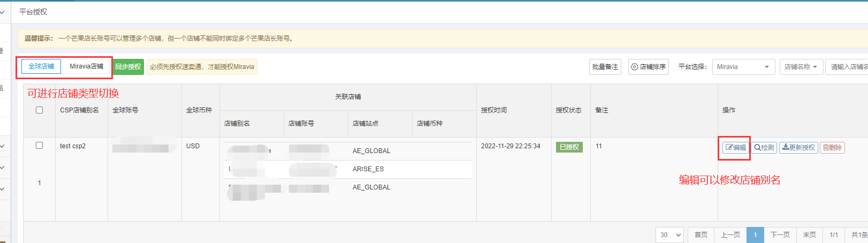Switch to the 全球店铺 tab
The width and height of the screenshot is (868, 243).
pyautogui.click(x=41, y=66)
